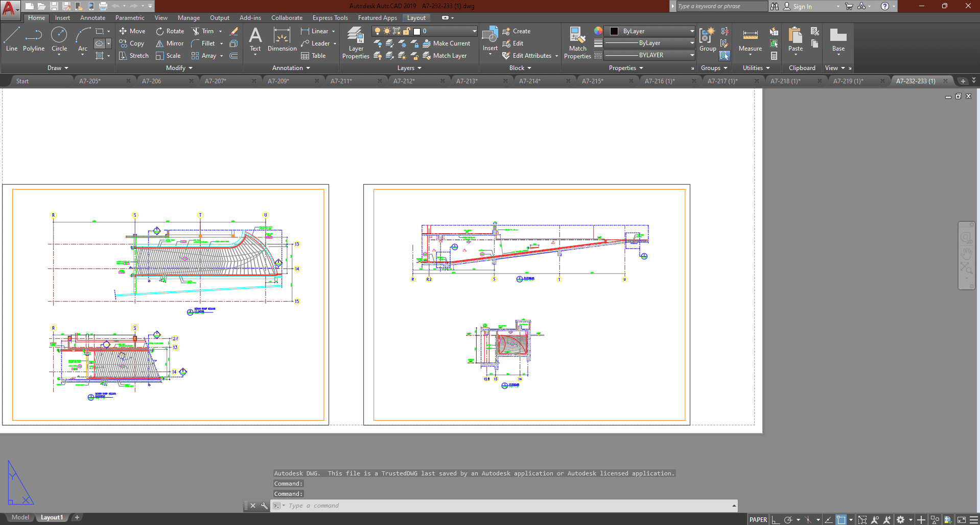Click the Insert block icon
This screenshot has width=980, height=525.
[490, 36]
